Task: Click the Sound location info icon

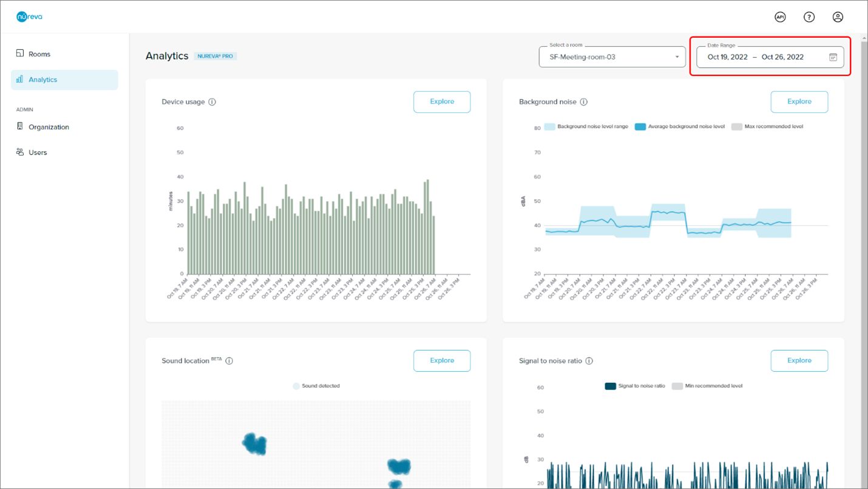Action: pyautogui.click(x=229, y=361)
